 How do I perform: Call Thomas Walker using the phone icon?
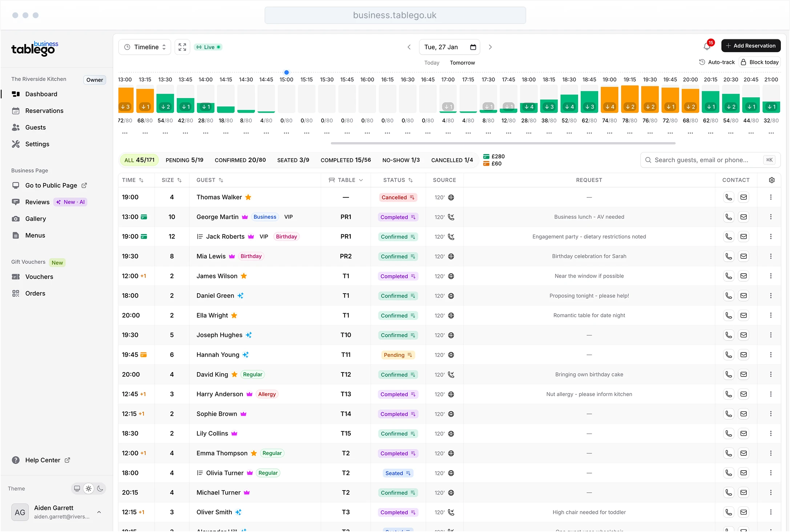coord(729,197)
